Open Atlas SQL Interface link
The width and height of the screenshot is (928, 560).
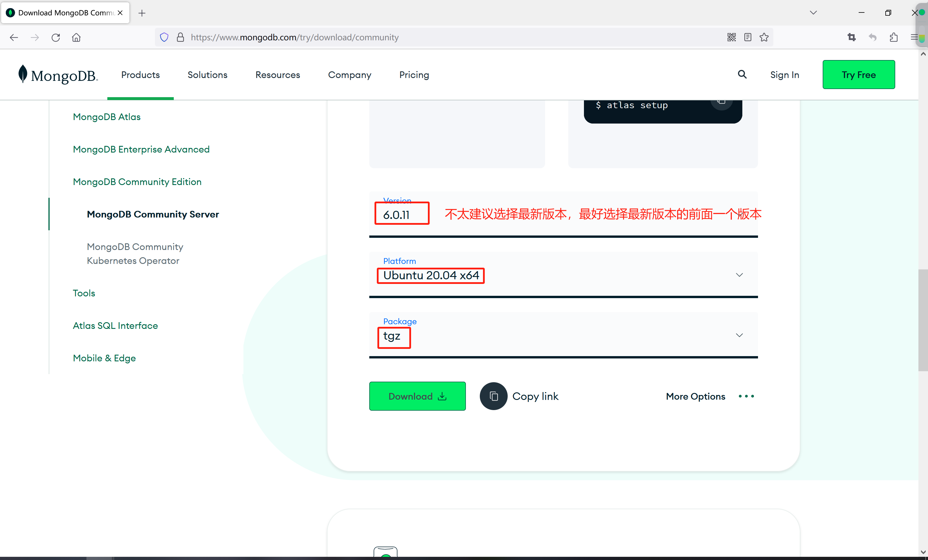[x=115, y=326]
